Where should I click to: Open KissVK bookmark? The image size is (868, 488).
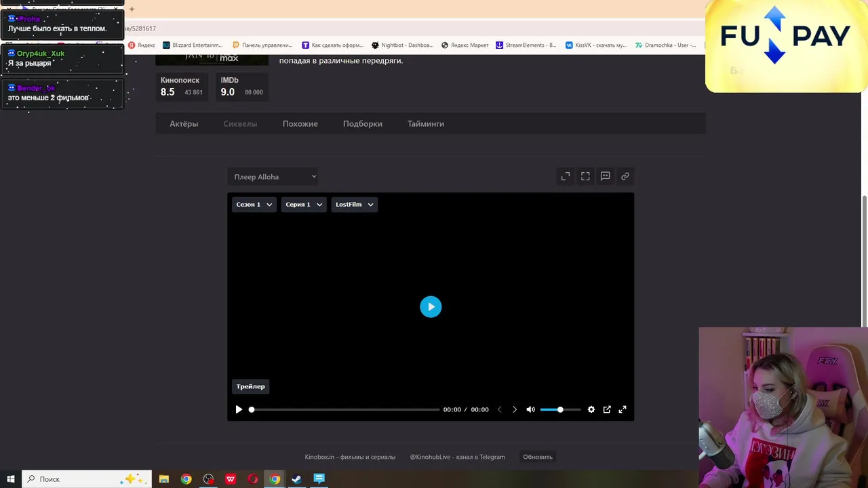click(x=596, y=45)
